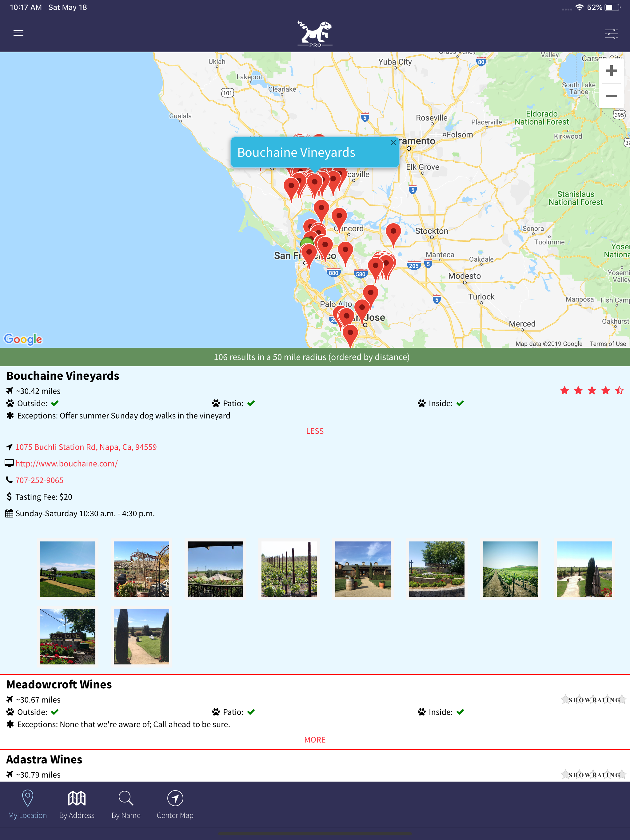Open the bouchaine.com website link
The width and height of the screenshot is (630, 840).
(x=66, y=464)
